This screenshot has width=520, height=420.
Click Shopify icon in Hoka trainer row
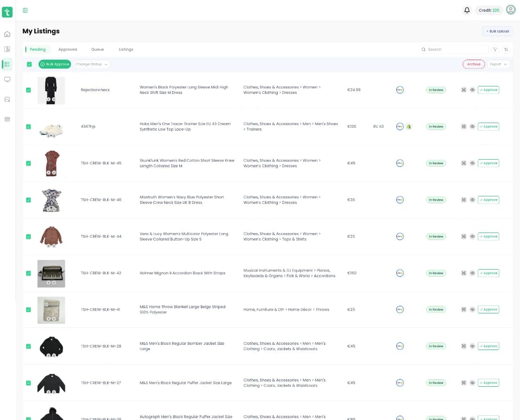[x=409, y=127]
